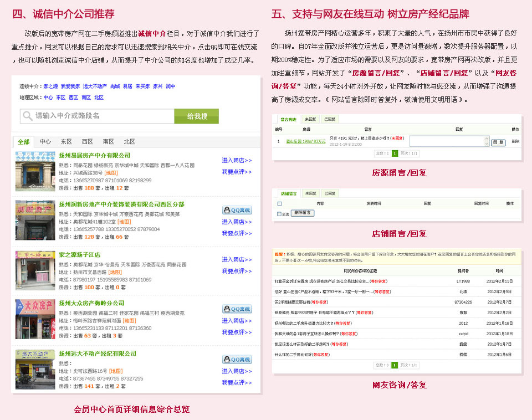532x420 pixels.
Task: Click page 1 in 网友咨询 pagination
Action: click(x=395, y=365)
